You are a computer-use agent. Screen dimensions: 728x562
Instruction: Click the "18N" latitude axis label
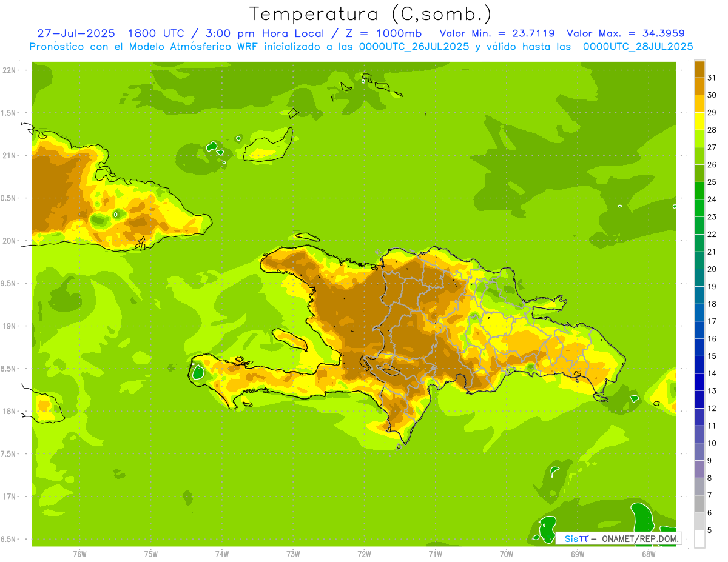10,412
